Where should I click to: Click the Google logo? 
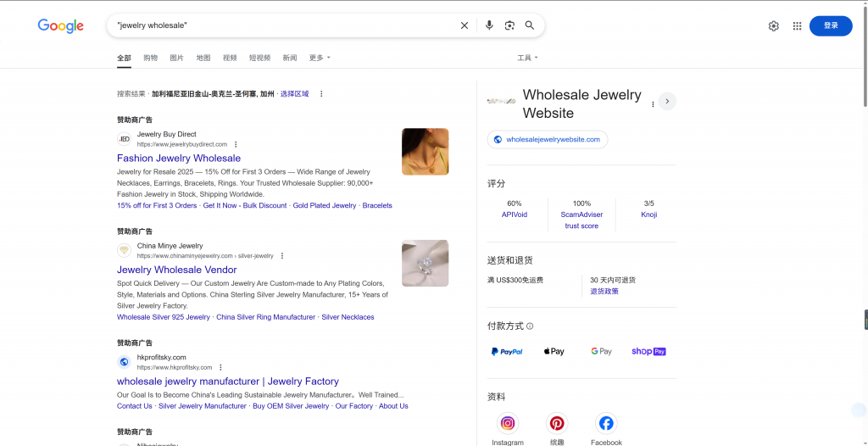pos(61,26)
